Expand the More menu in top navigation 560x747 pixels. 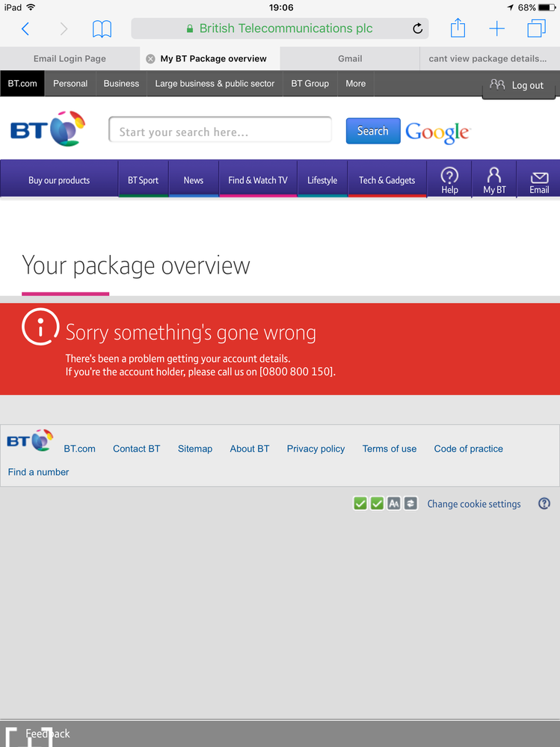tap(356, 83)
